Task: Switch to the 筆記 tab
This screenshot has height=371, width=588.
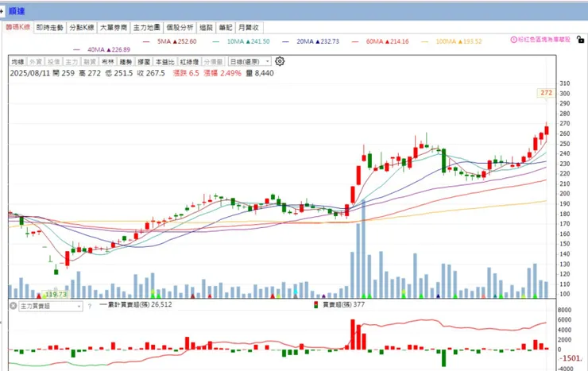Action: click(x=226, y=27)
